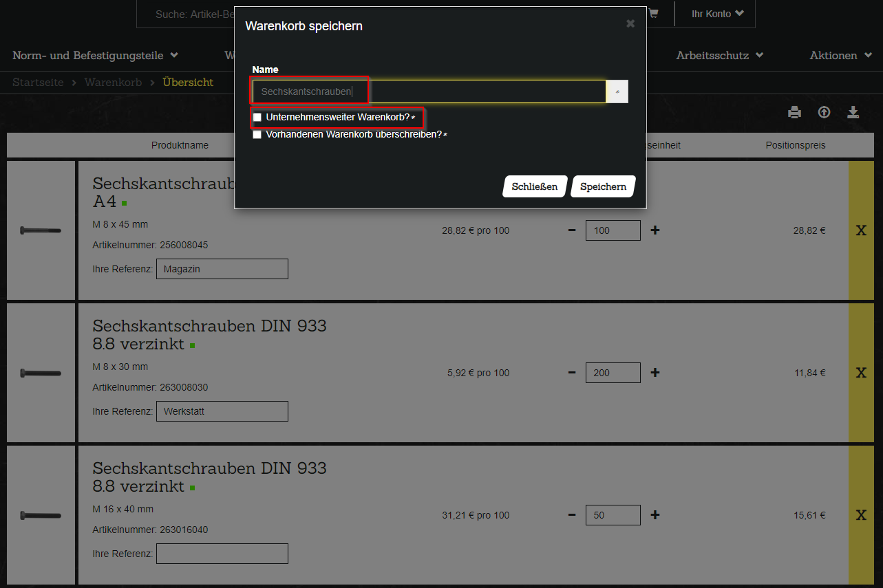Focus the Name field containing Sechskantschrauben

click(x=429, y=91)
